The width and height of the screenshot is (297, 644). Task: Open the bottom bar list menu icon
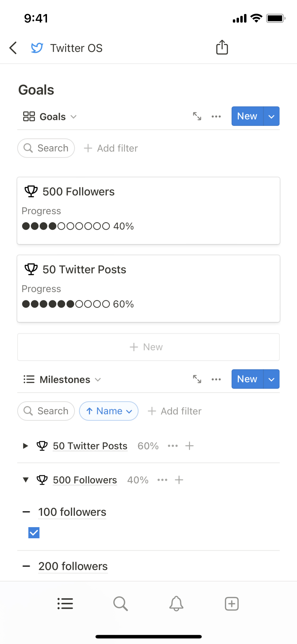(x=65, y=604)
